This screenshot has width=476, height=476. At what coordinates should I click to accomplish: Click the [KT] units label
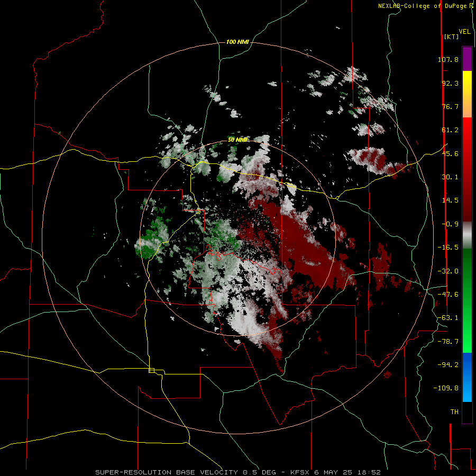[x=451, y=36]
